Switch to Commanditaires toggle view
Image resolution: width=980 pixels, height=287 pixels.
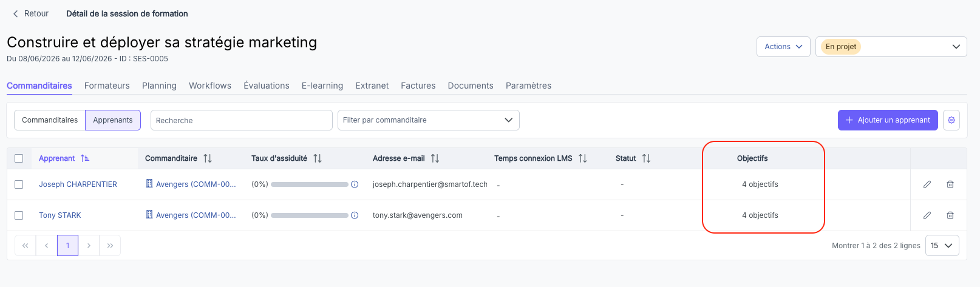[x=50, y=120]
